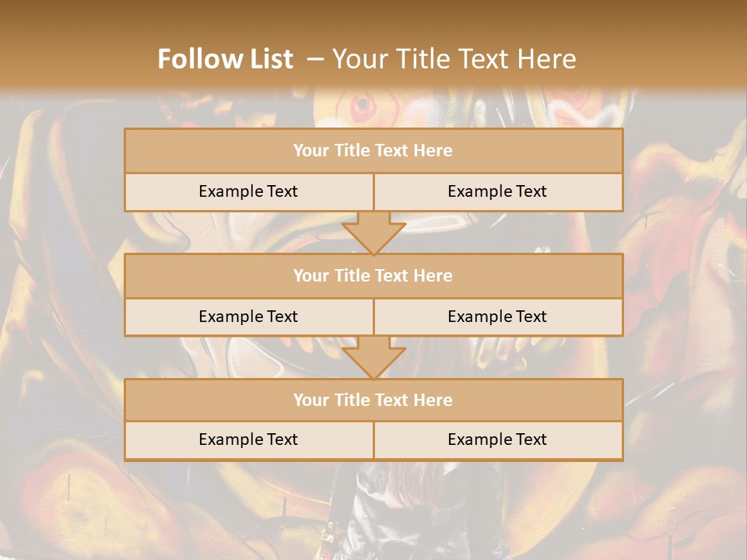Click the left Example Text cell in first block
The width and height of the screenshot is (747, 560).
point(248,191)
